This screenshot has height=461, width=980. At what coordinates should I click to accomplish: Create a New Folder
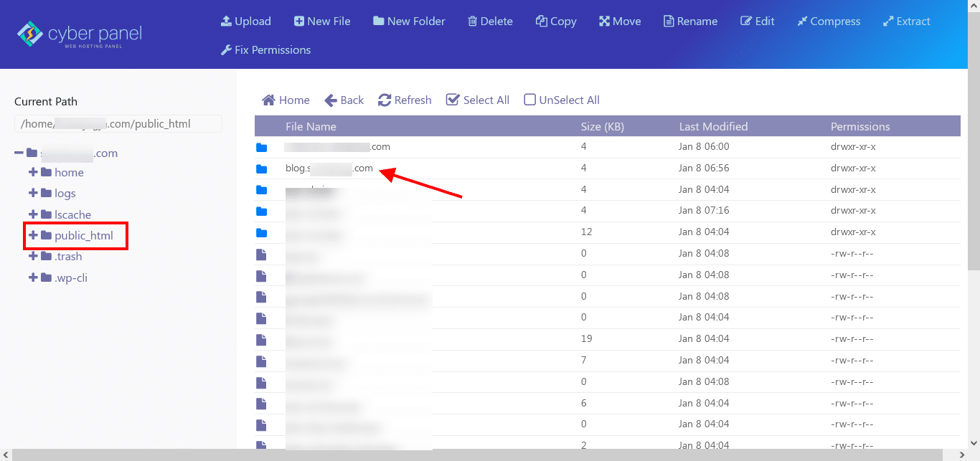point(408,21)
